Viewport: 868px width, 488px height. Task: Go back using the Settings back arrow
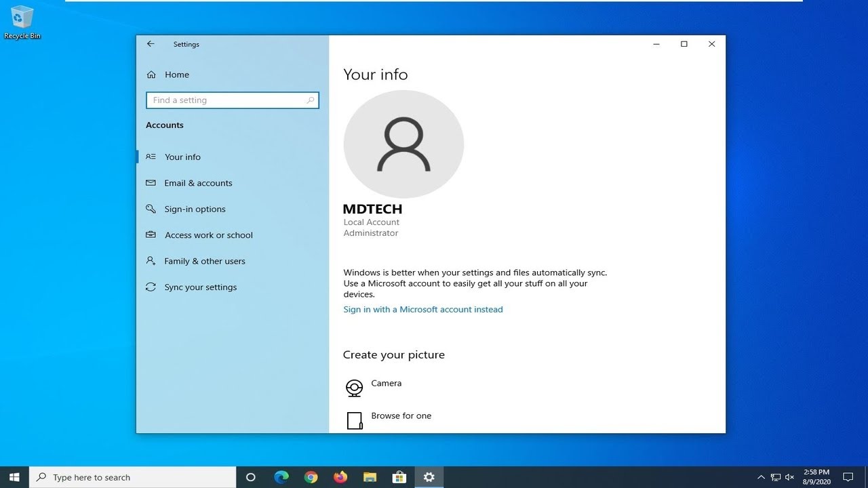click(x=151, y=44)
